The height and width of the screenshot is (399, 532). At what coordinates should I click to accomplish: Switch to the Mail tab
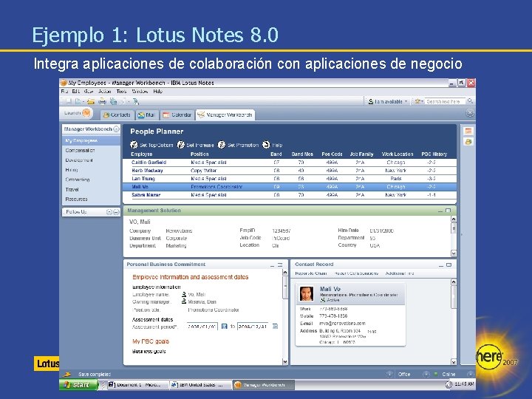(146, 115)
